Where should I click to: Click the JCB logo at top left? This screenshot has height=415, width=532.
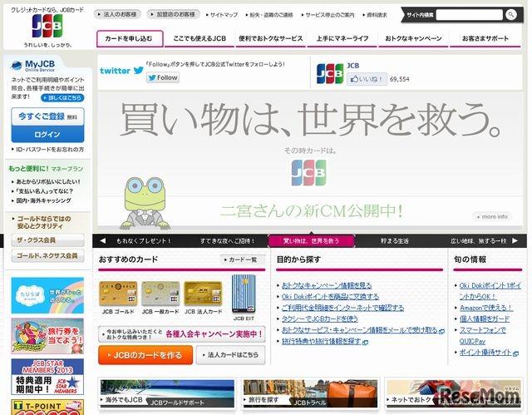tap(47, 26)
